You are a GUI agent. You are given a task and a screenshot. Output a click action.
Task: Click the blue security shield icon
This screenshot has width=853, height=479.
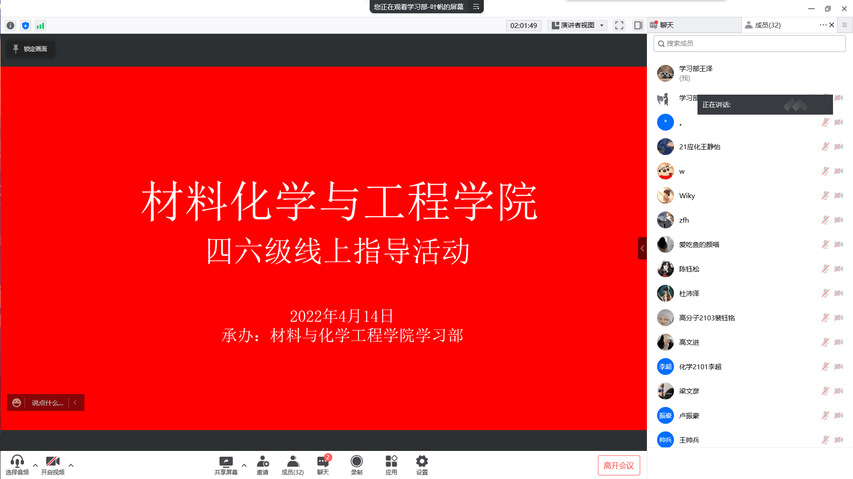25,25
